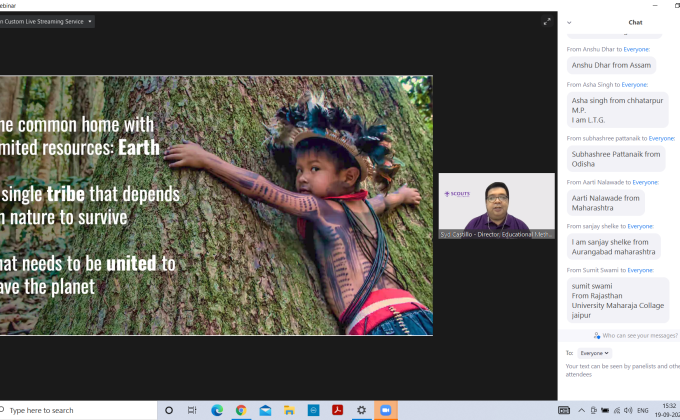Enter full screen with the expand arrows icon

[547, 21]
